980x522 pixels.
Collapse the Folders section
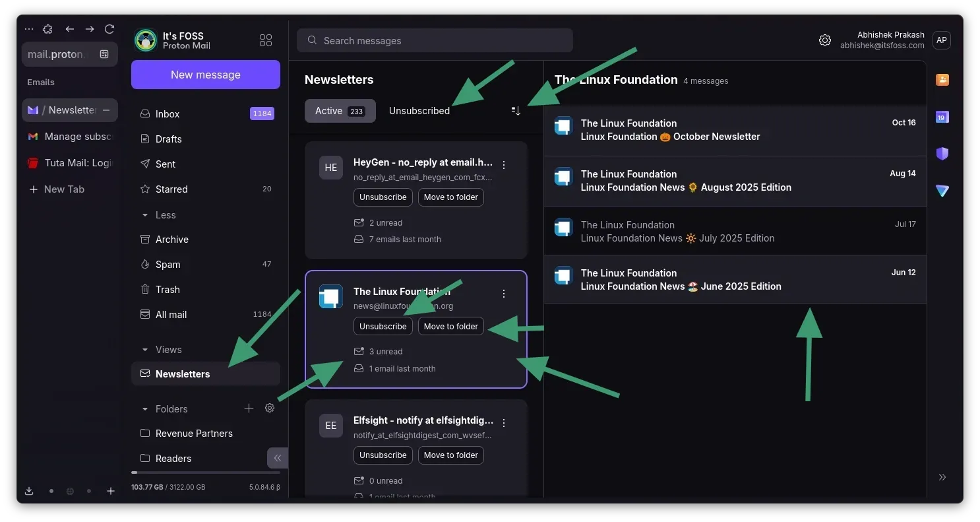pyautogui.click(x=145, y=409)
